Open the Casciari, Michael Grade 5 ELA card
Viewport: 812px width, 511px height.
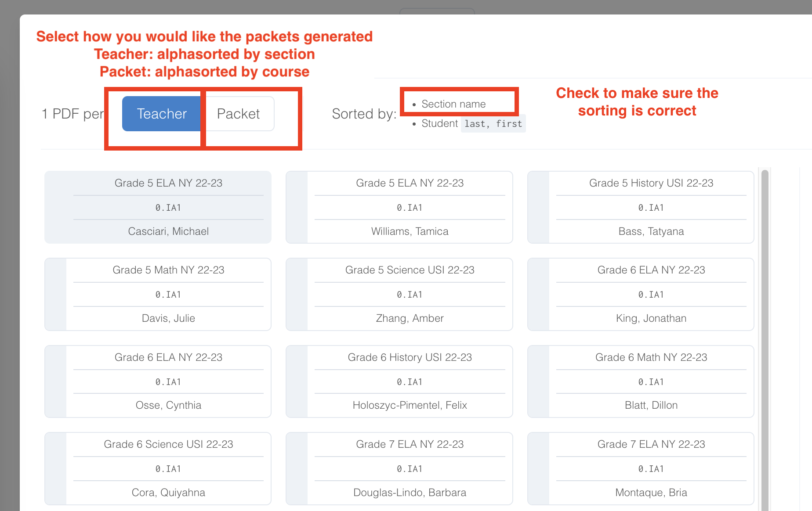coord(158,207)
